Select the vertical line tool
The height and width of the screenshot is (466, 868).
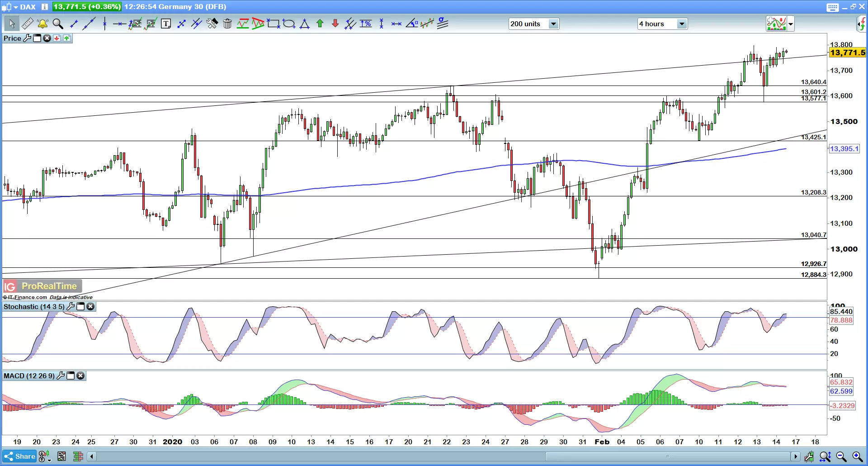click(x=104, y=24)
